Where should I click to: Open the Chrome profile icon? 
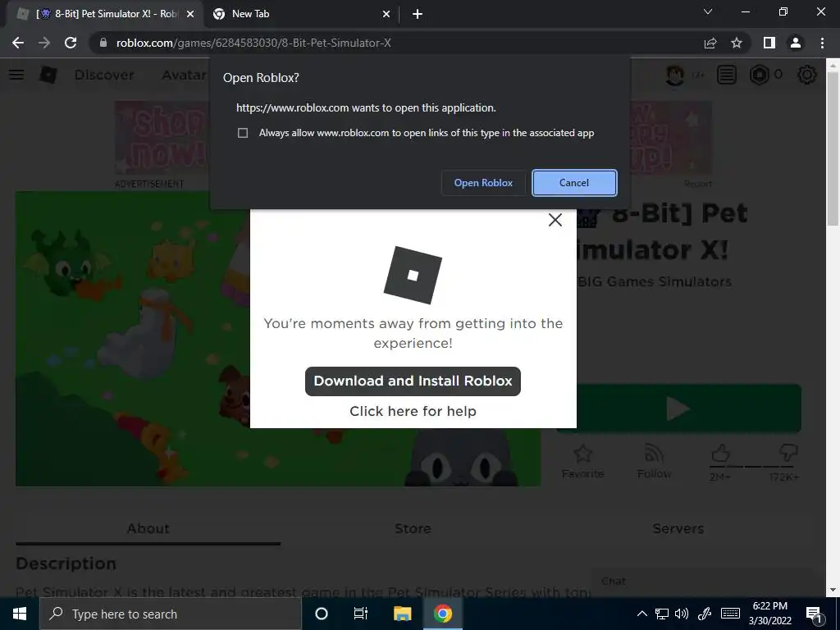[x=796, y=43]
